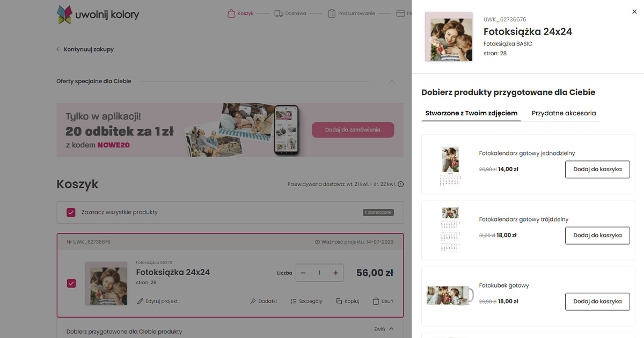This screenshot has height=338, width=644.
Task: Open Dodatki for the photobook
Action: [x=263, y=302]
